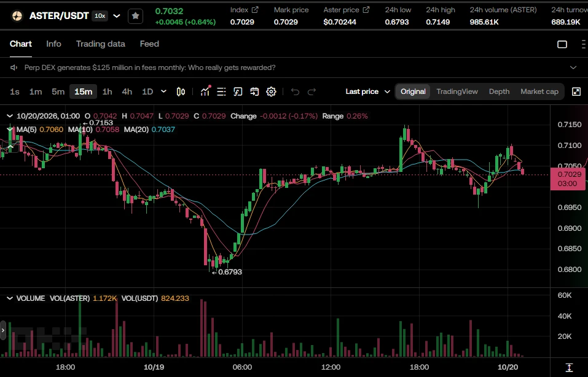Open the candlestick chart style icon
Viewport: 588px width, 377px height.
pyautogui.click(x=181, y=91)
